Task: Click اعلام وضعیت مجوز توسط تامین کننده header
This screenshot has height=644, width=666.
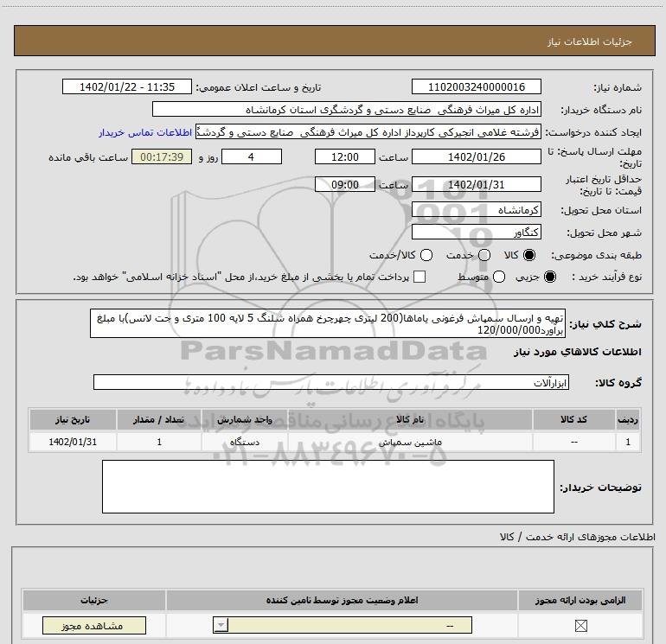Action: click(x=342, y=600)
